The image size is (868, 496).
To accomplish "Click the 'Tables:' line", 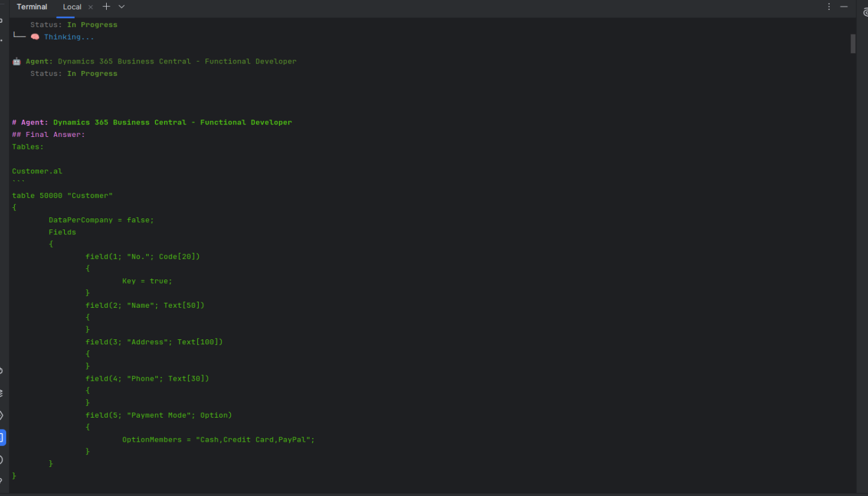I will 28,147.
